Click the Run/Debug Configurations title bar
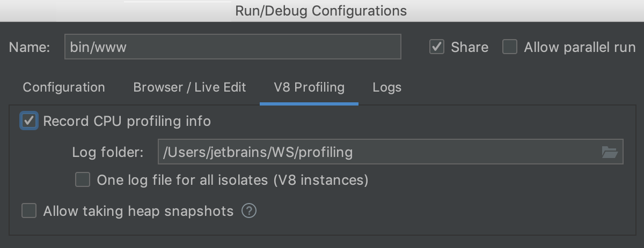 322,11
